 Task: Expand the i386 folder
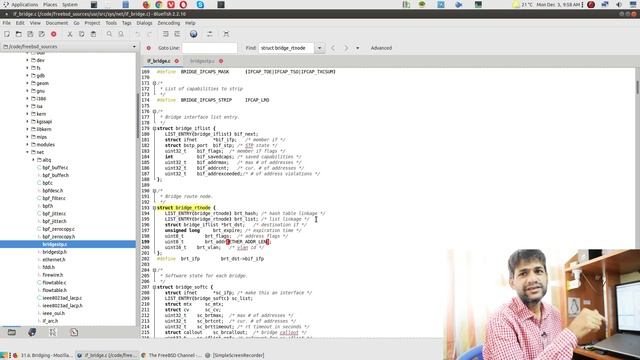tap(27, 99)
